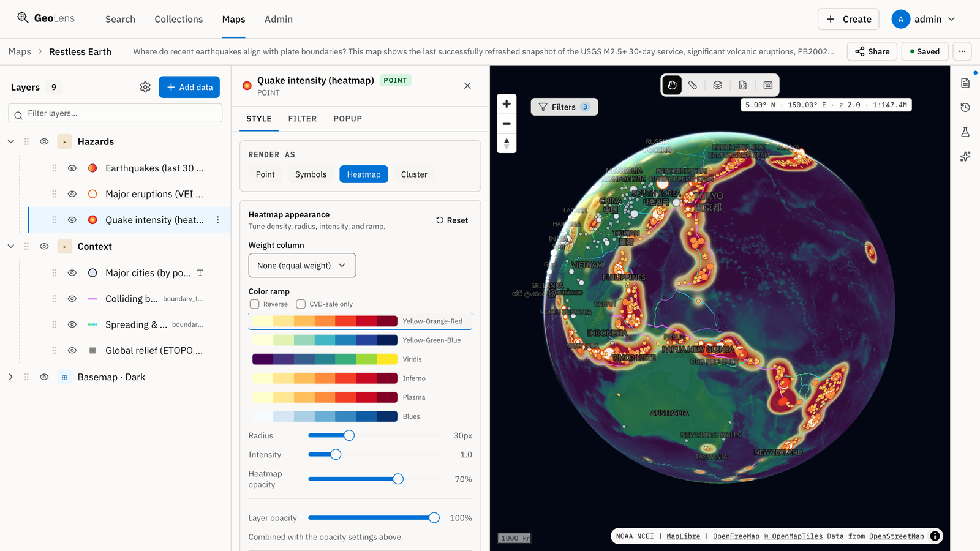Viewport: 980px width, 551px height.
Task: Activate the ruler measure tool
Action: [693, 85]
